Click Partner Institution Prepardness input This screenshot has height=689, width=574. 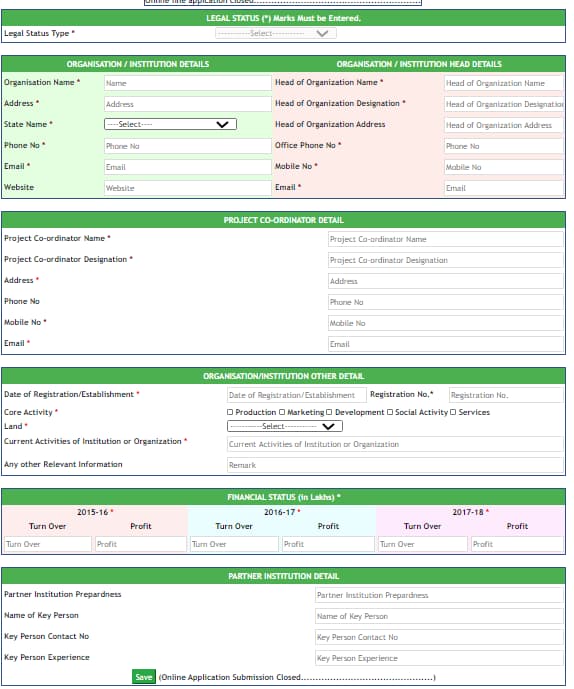pos(439,595)
